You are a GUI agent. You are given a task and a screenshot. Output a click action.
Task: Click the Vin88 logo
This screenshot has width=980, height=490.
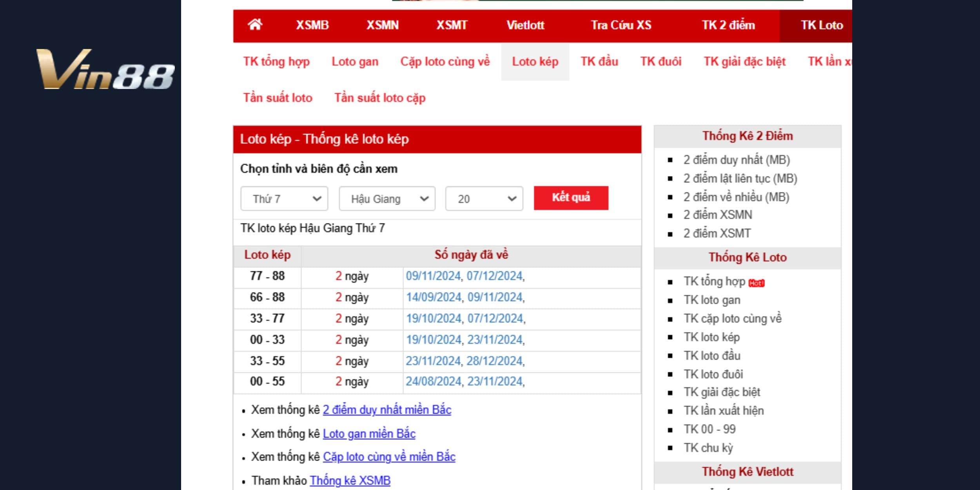pyautogui.click(x=105, y=69)
